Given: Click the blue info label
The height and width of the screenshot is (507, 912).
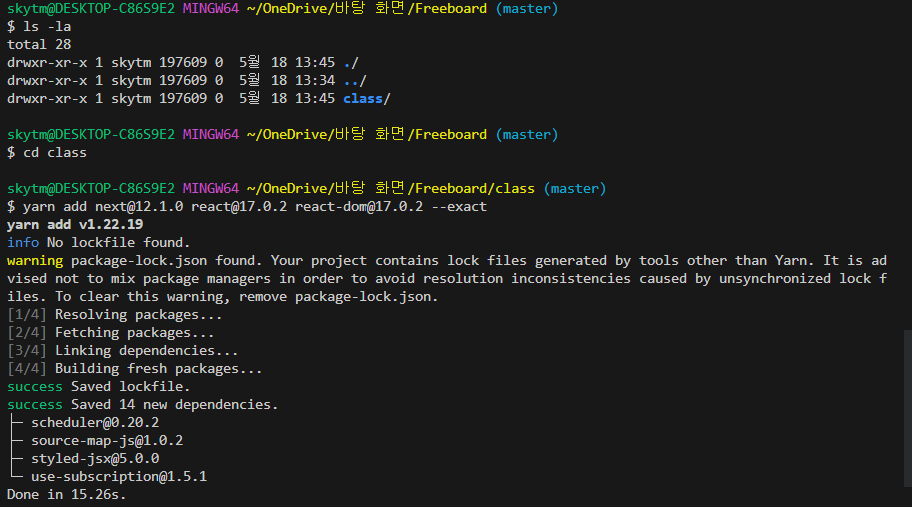Looking at the screenshot, I should click(x=23, y=242).
